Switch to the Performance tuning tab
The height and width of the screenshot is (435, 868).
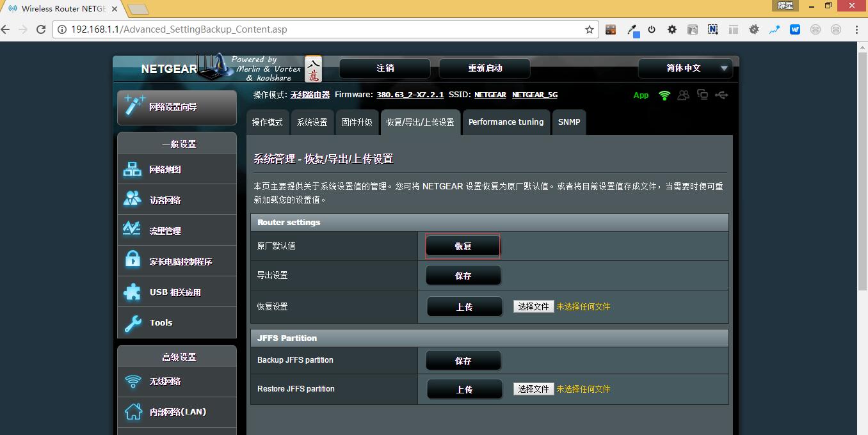pyautogui.click(x=506, y=122)
